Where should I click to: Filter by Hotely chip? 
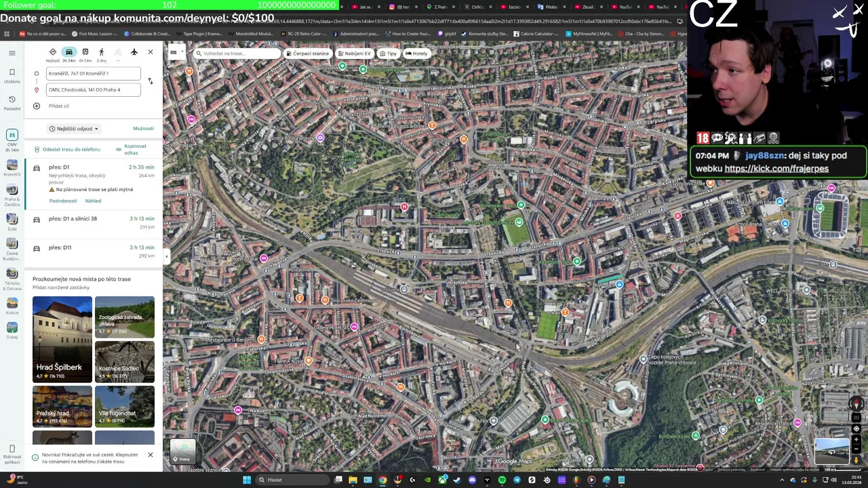click(416, 54)
